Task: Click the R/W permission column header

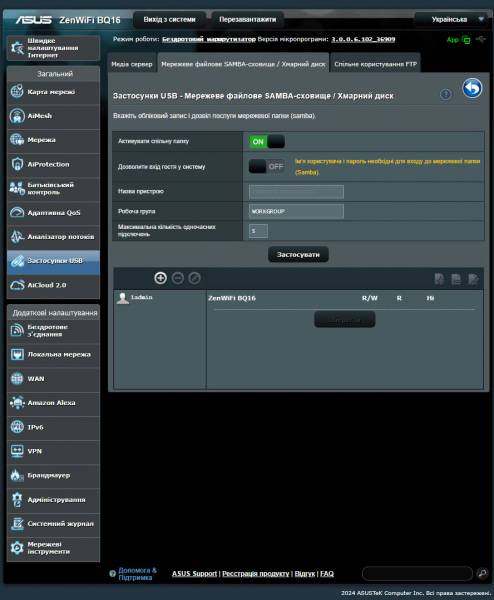Action: coord(370,298)
